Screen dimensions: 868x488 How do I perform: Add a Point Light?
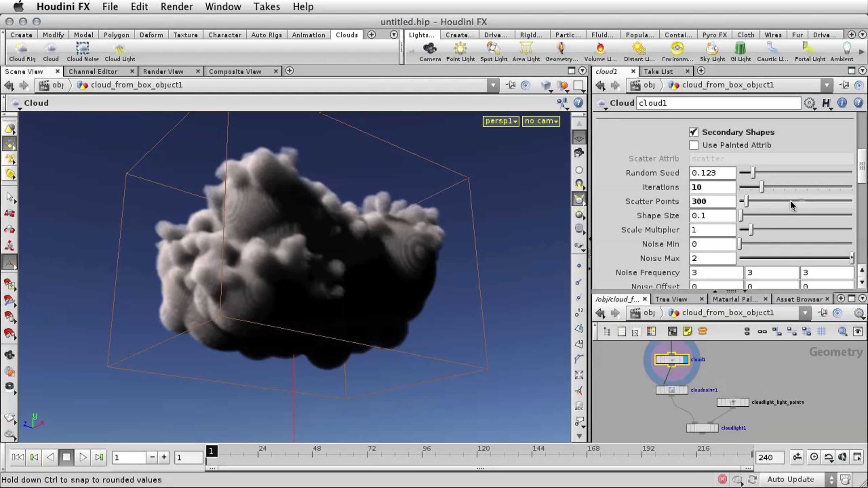460,52
